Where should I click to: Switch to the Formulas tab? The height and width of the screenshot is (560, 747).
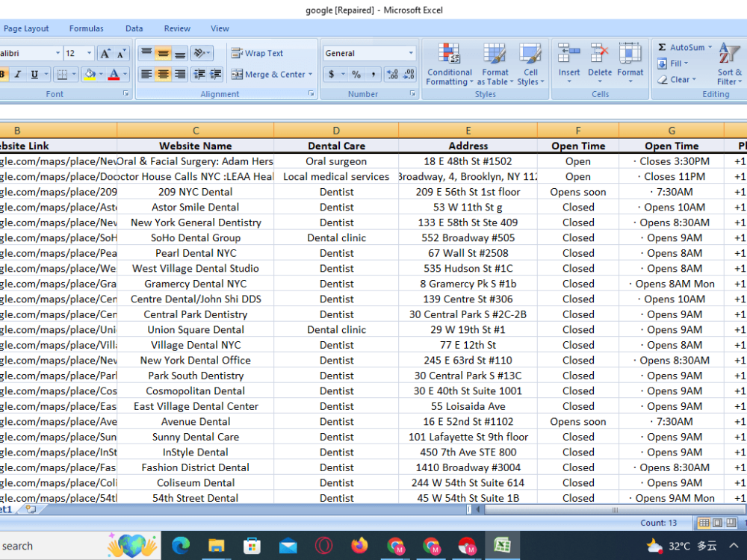[86, 28]
